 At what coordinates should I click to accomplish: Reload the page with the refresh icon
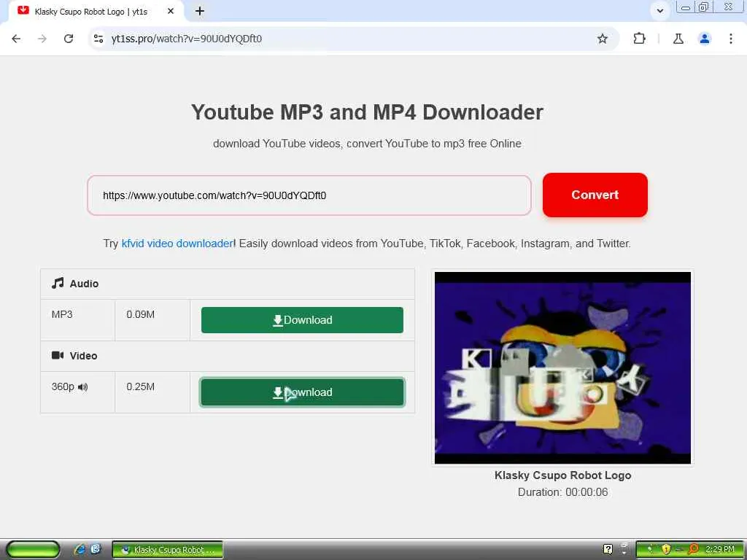[x=69, y=39]
